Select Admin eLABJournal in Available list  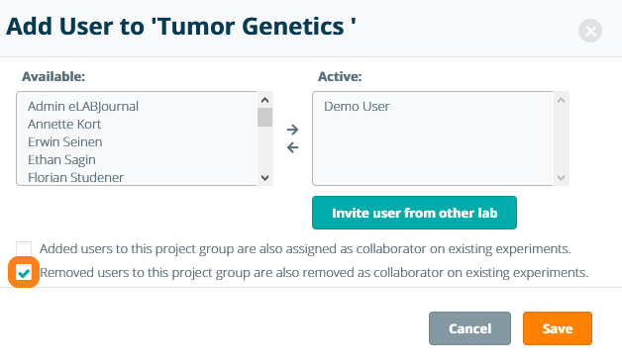(83, 106)
